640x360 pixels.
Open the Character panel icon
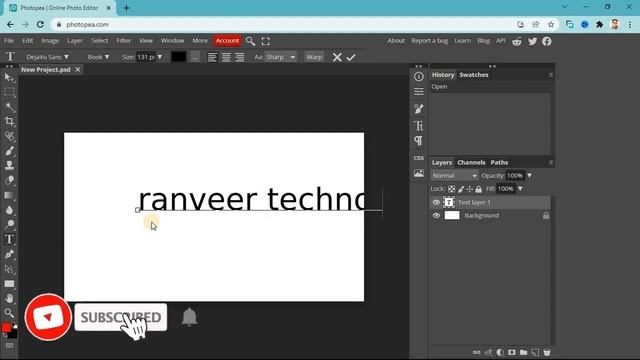[x=418, y=125]
